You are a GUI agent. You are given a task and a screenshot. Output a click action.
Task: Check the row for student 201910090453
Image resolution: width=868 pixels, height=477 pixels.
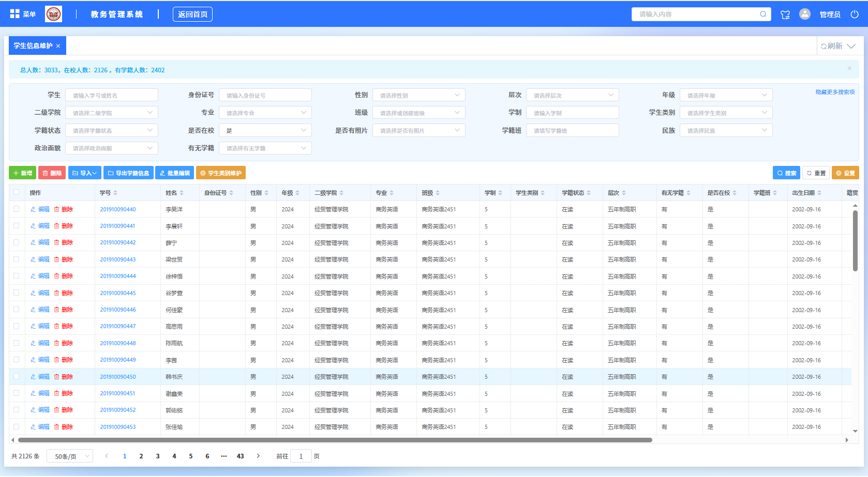pyautogui.click(x=16, y=426)
